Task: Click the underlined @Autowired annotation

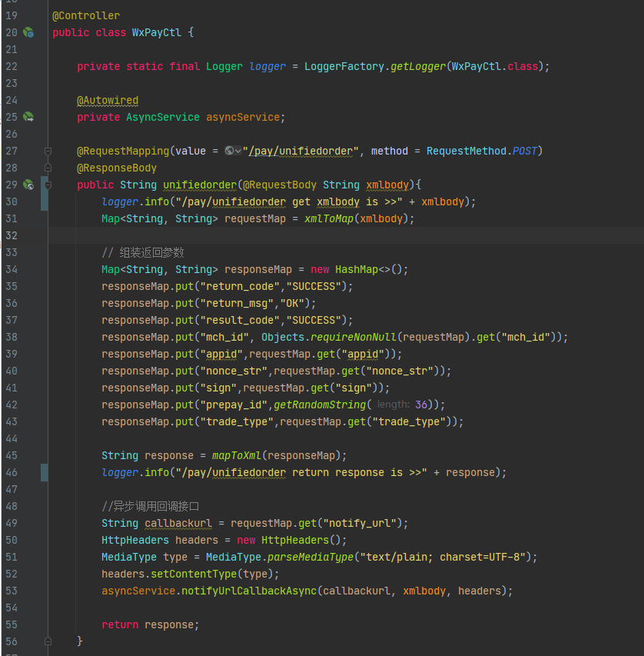Action: (107, 100)
